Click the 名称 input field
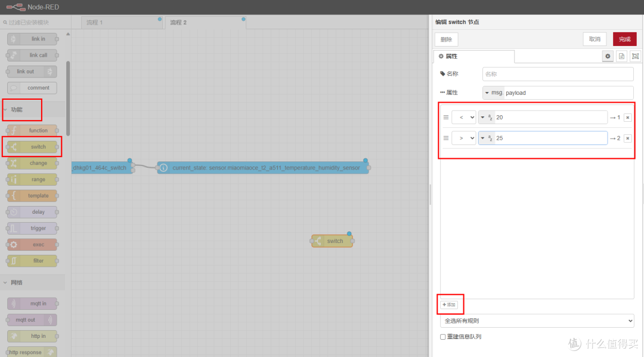Screen dimensions: 644x357 [x=558, y=74]
